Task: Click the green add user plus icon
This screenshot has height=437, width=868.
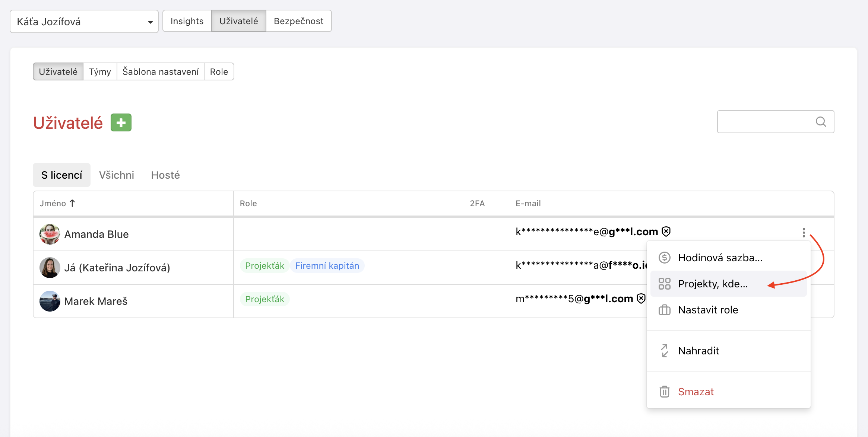Action: coord(121,122)
